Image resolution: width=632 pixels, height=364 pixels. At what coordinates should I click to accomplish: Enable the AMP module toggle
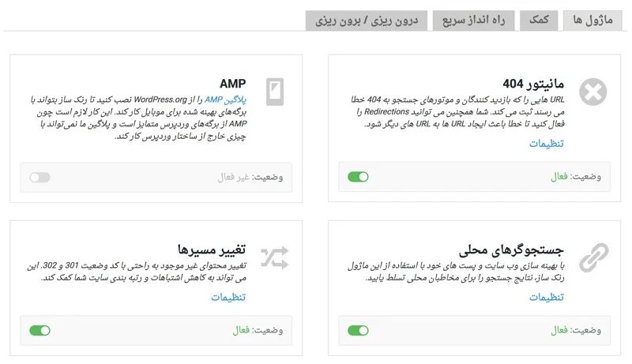[39, 177]
